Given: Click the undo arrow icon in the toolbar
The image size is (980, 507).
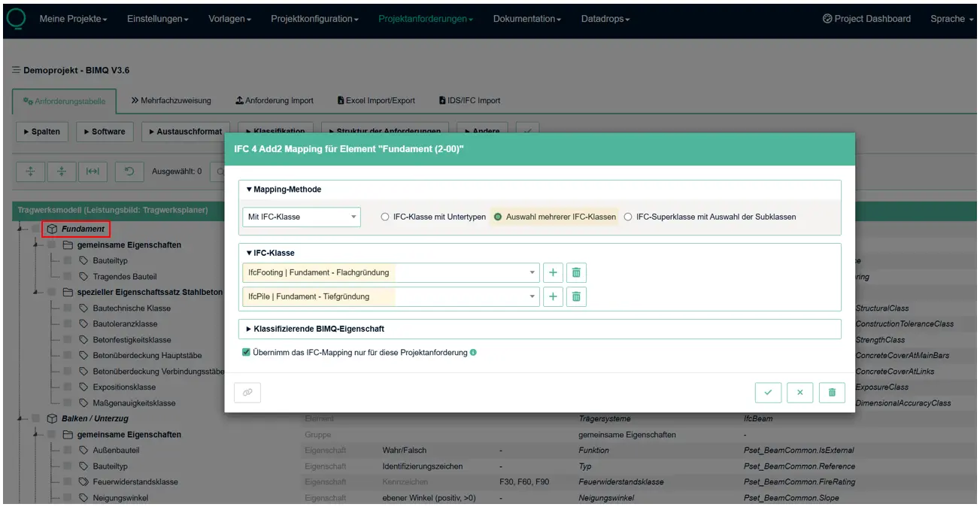Looking at the screenshot, I should [129, 172].
